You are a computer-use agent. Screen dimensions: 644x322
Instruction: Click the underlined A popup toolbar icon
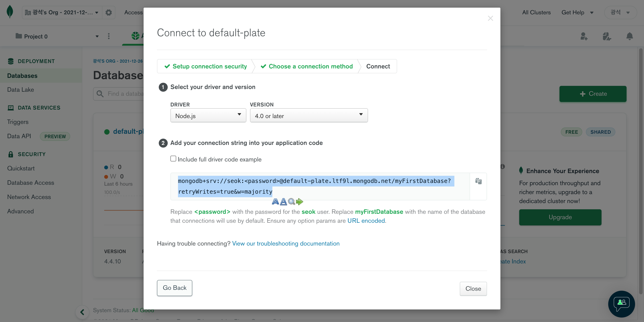point(283,201)
